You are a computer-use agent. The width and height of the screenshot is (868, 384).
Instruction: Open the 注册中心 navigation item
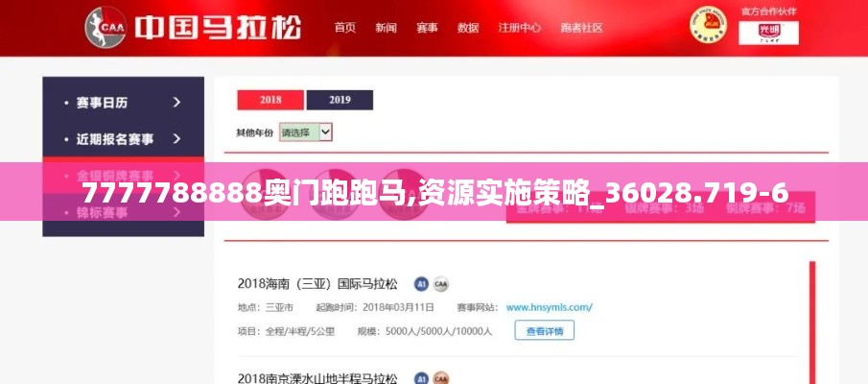click(x=519, y=28)
